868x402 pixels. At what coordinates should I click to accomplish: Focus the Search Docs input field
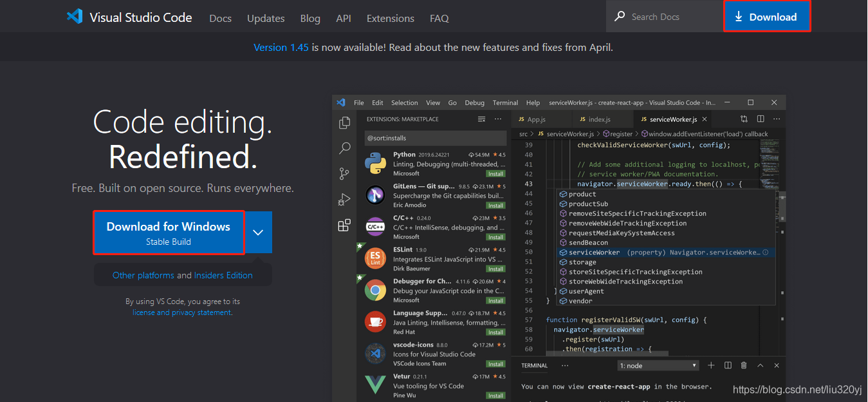tap(665, 17)
